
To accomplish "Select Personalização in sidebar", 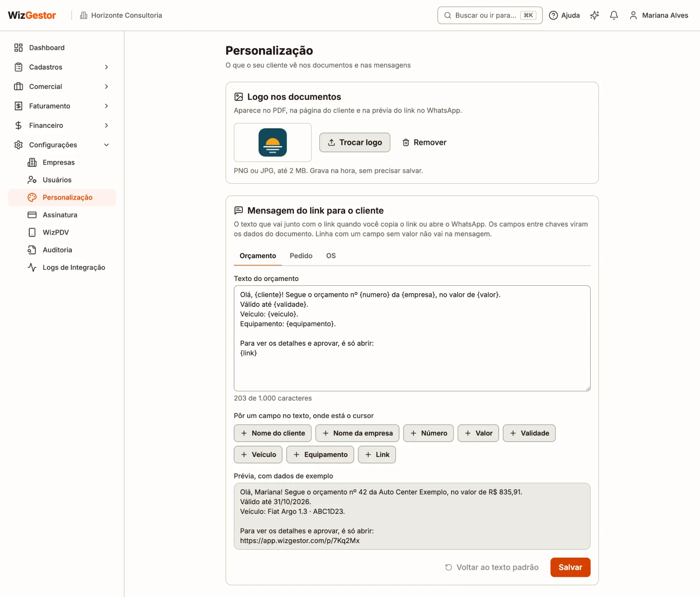I will pos(62,197).
